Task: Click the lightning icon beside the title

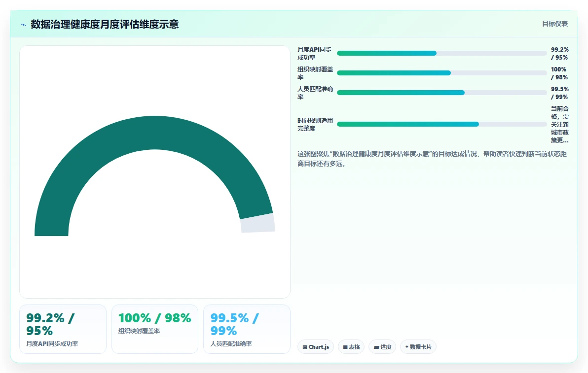Action: (24, 25)
